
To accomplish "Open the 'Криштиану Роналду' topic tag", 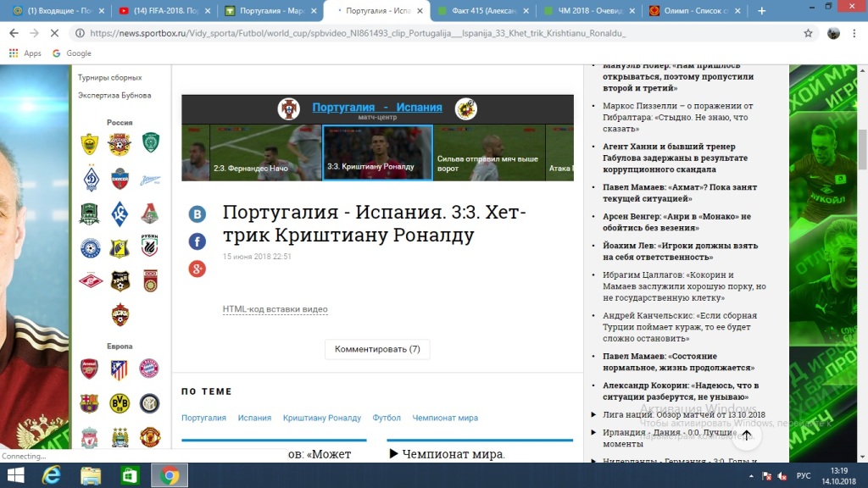I will (321, 418).
